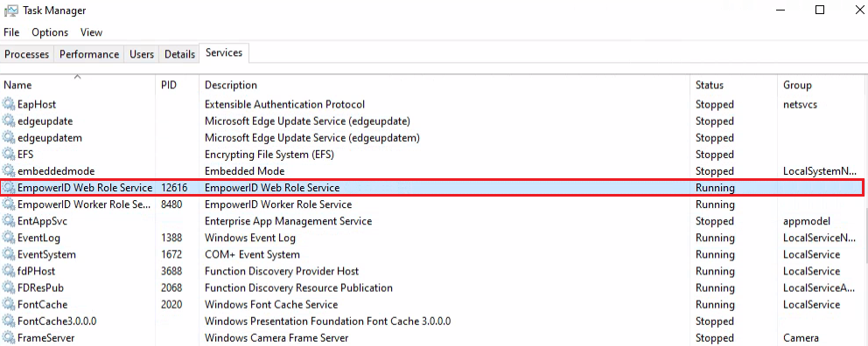868x346 pixels.
Task: Click the gear icon beside EFS
Action: coord(9,154)
